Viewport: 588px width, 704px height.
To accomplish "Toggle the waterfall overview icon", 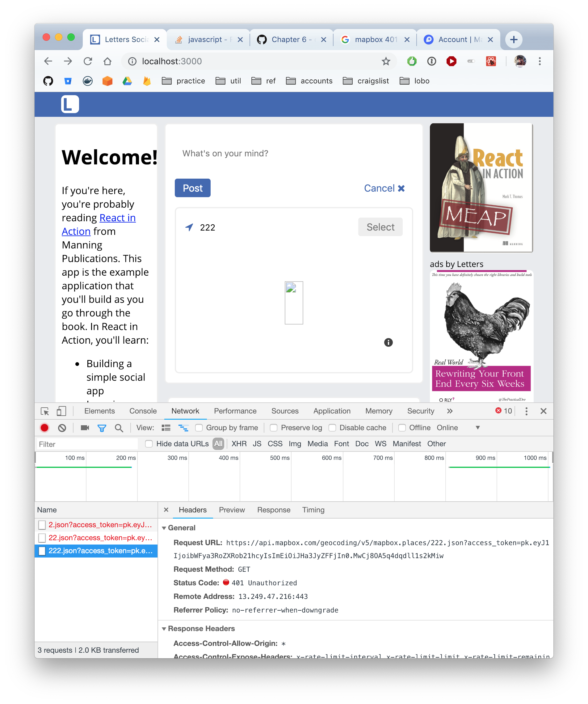I will tap(183, 428).
